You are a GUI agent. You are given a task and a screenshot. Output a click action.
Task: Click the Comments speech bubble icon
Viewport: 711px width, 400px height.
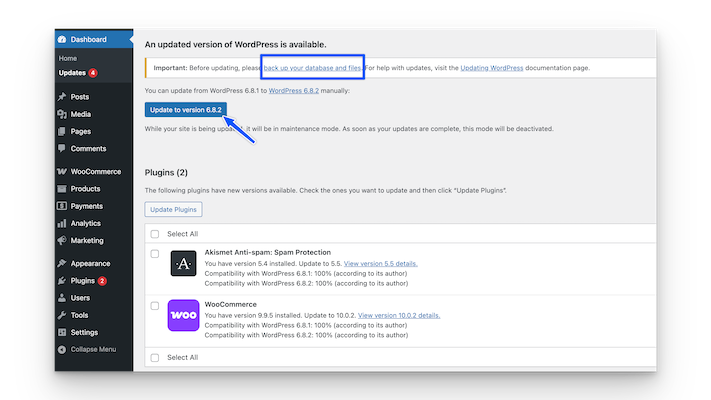point(62,148)
